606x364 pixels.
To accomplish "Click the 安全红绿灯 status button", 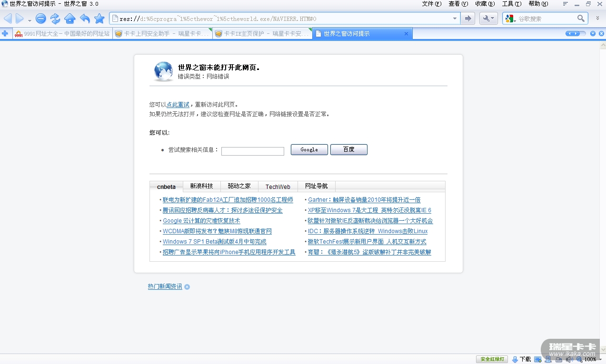I will pos(492,359).
